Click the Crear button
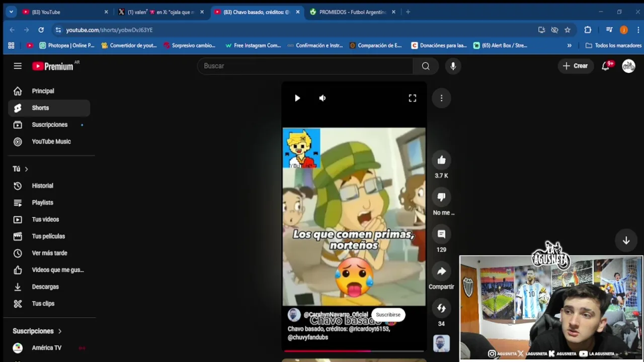 575,66
